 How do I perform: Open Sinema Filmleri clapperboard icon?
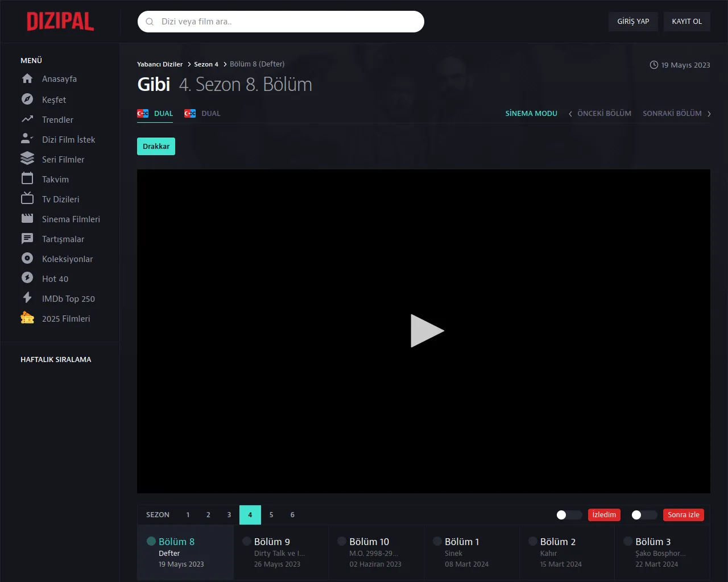27,219
